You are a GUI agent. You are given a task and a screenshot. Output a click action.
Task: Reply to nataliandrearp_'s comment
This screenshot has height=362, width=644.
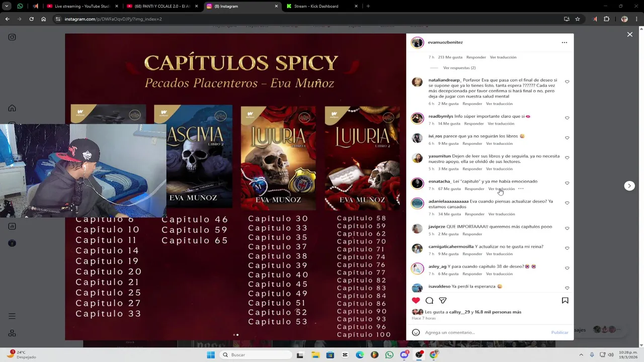(472, 104)
